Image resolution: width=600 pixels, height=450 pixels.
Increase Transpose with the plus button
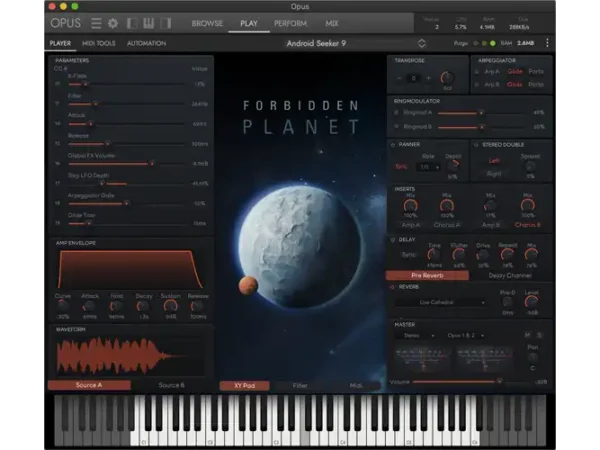click(x=429, y=78)
